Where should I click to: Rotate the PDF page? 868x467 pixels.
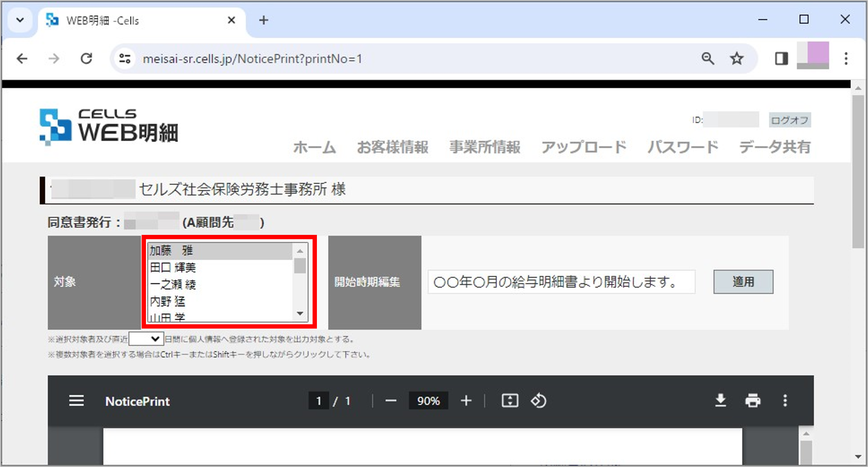[538, 401]
